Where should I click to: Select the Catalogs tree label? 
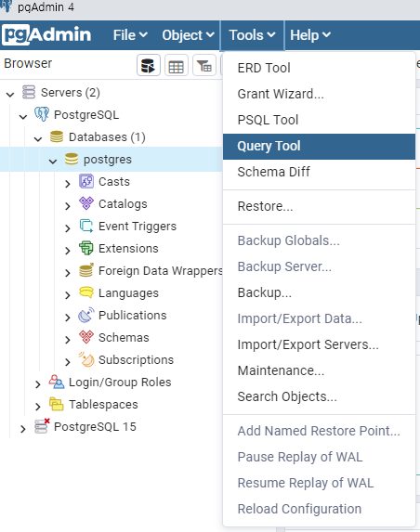[x=123, y=204]
